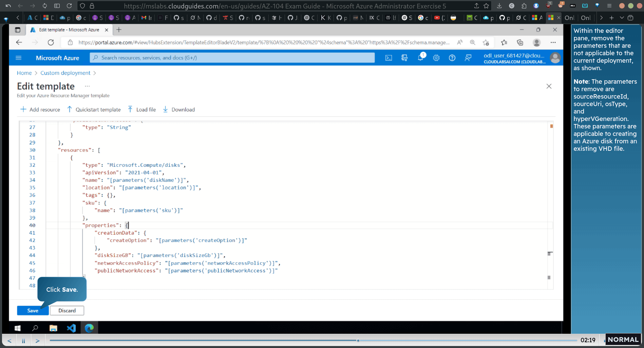Viewport: 644px width, 348px height.
Task: Click the Save button
Action: point(33,310)
